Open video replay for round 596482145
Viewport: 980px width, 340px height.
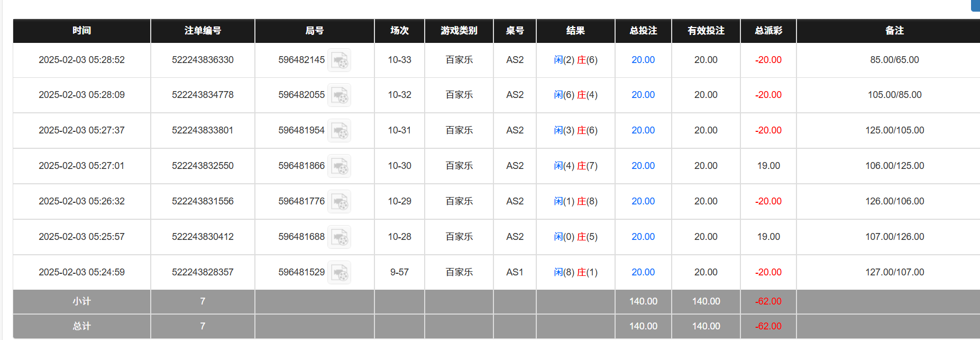pyautogui.click(x=339, y=60)
